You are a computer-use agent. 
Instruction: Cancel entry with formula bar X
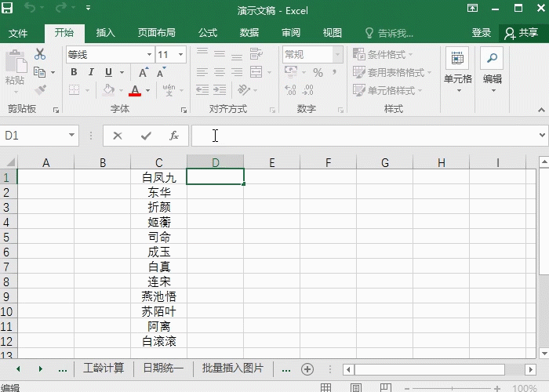[x=118, y=136]
